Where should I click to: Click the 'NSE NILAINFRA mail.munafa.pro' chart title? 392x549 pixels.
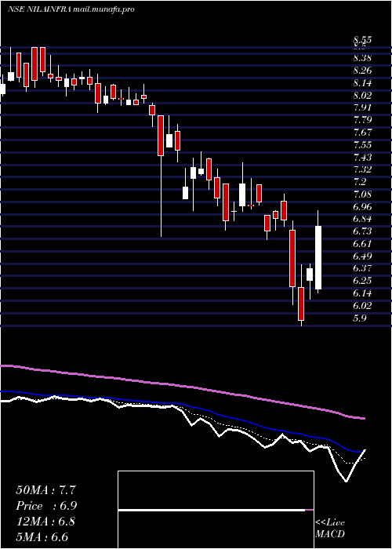click(71, 9)
